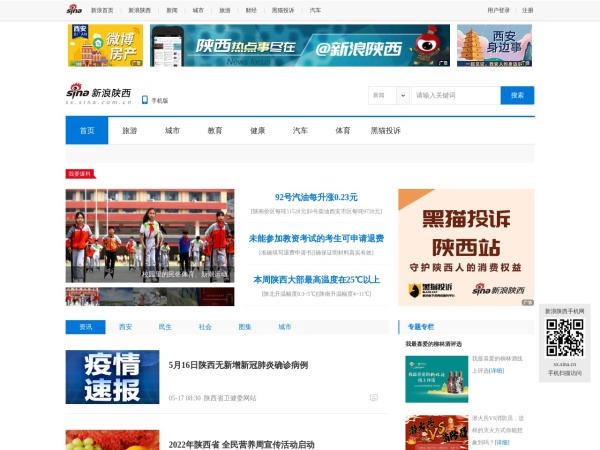Open the 潜火兵VS消防员 thumbnail
Screen dimensions: 600x450
pyautogui.click(x=437, y=432)
